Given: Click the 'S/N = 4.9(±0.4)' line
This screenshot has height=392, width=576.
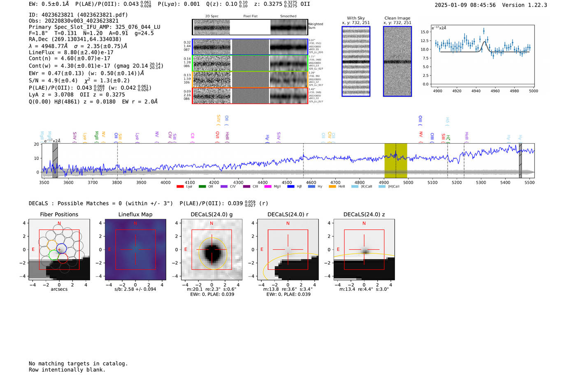Looking at the screenshot, I should point(79,81).
